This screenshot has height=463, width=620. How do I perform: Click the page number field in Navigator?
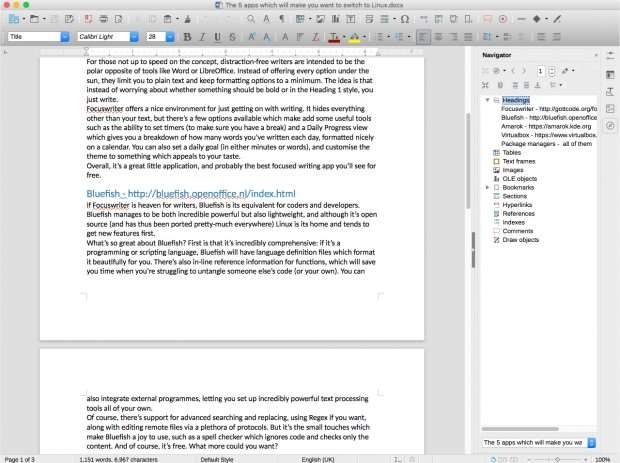click(540, 71)
